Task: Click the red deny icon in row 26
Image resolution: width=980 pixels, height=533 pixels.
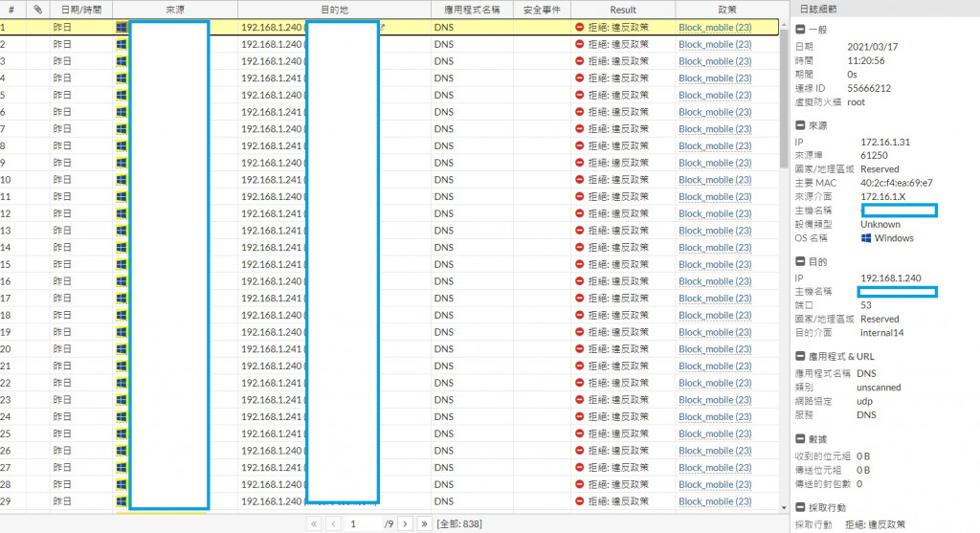Action: click(x=579, y=451)
